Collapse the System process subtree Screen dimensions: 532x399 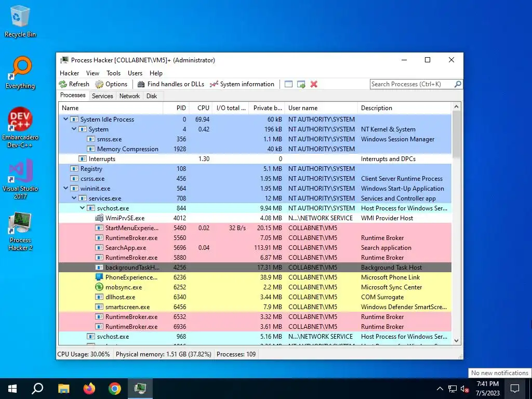point(74,129)
